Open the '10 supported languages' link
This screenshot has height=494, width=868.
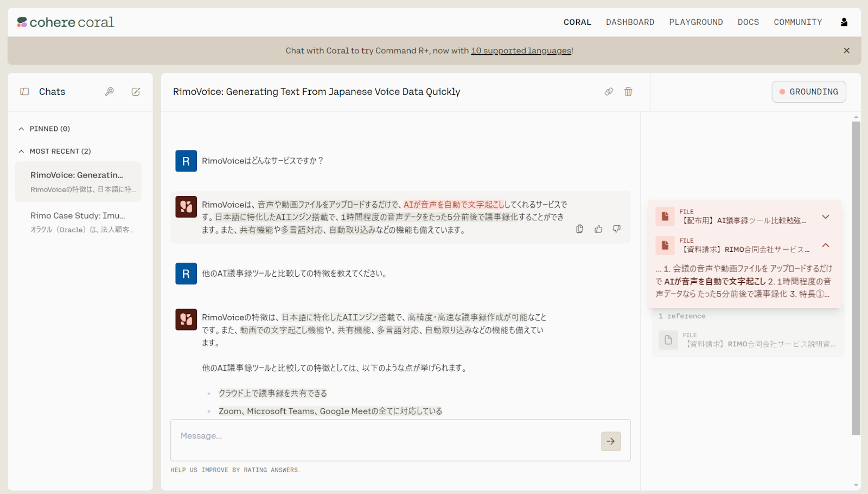[520, 50]
